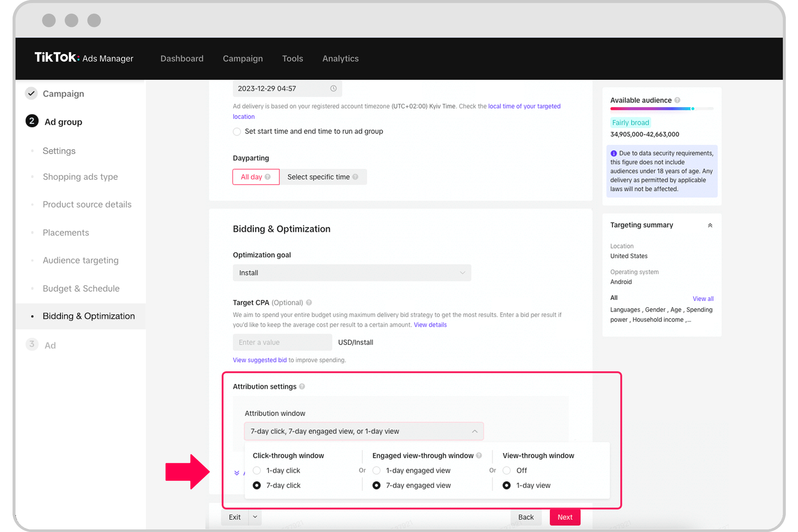Click the Tools navigation icon

(293, 58)
